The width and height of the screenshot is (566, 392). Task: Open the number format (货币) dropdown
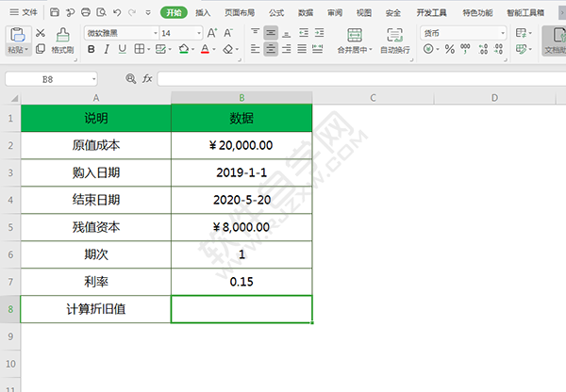click(x=503, y=33)
